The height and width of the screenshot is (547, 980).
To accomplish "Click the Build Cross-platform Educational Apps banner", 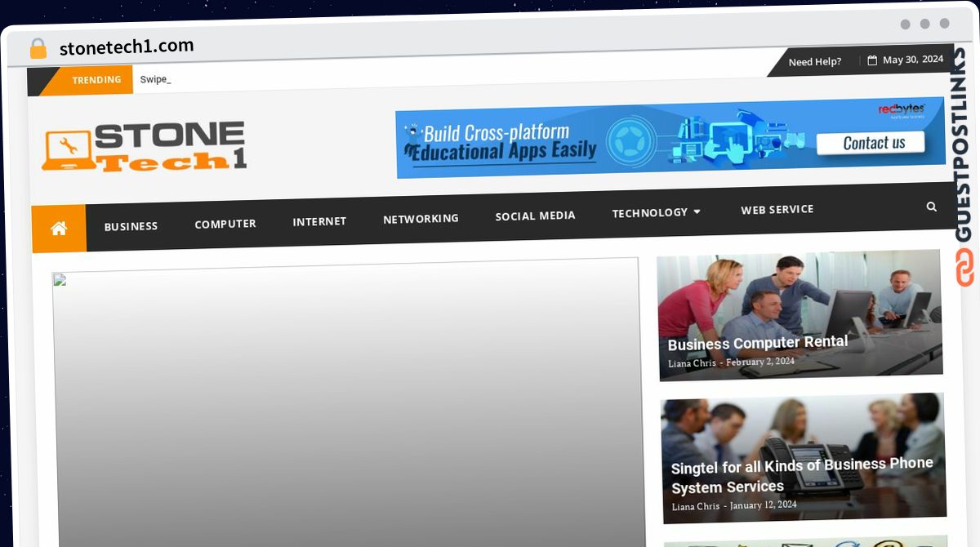I will (670, 137).
